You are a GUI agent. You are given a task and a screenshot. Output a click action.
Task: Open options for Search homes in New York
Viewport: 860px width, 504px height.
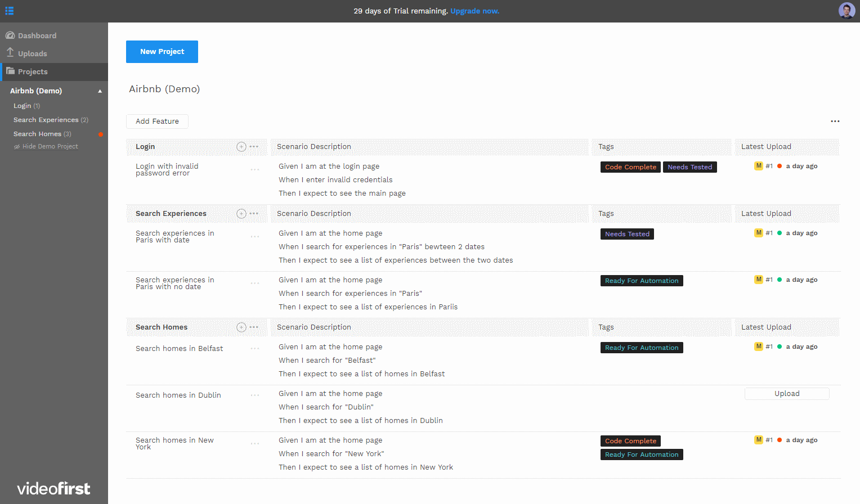tap(255, 443)
